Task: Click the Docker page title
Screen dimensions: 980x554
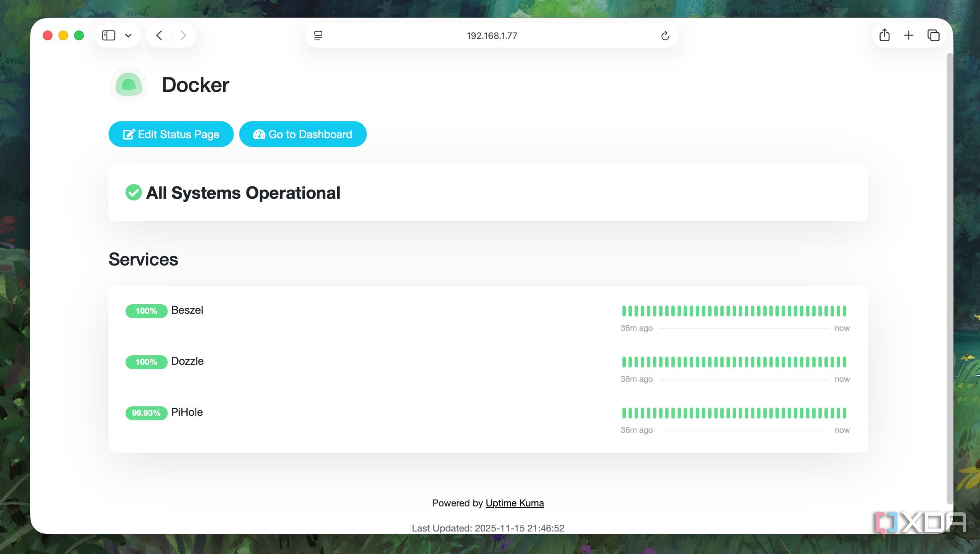Action: 196,85
